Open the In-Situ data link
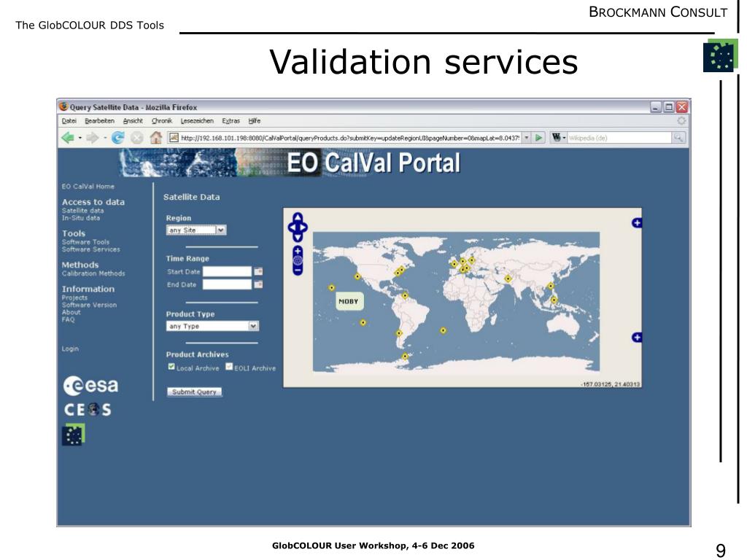This screenshot has width=747, height=560. click(x=81, y=218)
